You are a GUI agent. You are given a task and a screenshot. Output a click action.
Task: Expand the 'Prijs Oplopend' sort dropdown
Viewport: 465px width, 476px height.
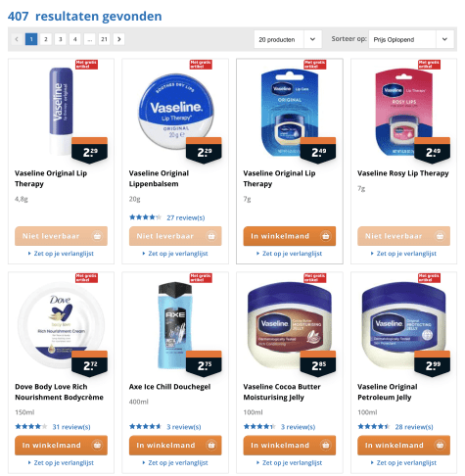point(411,39)
